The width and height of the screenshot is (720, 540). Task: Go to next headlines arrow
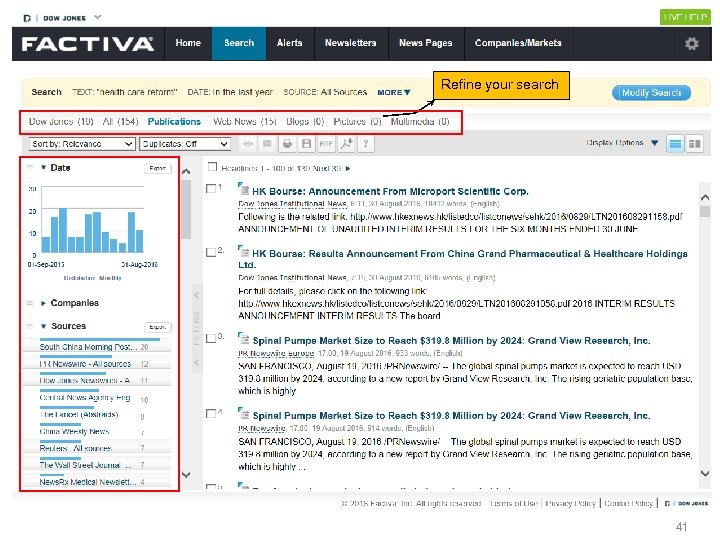[348, 169]
